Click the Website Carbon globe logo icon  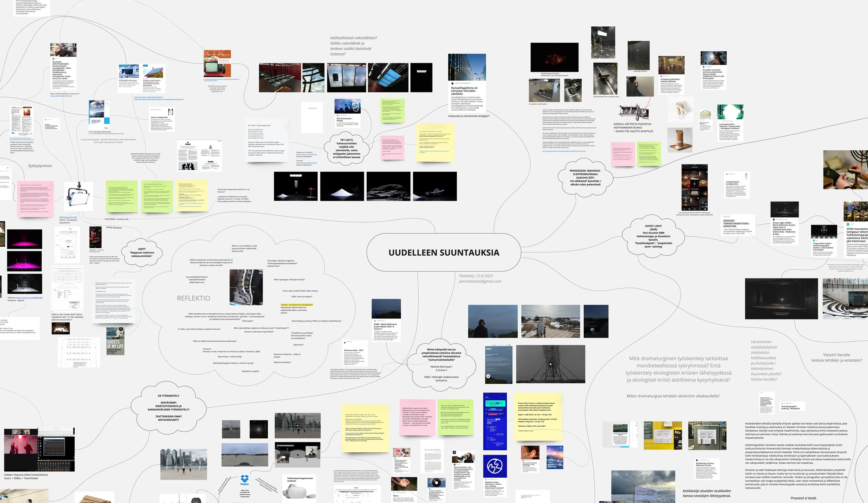(494, 467)
